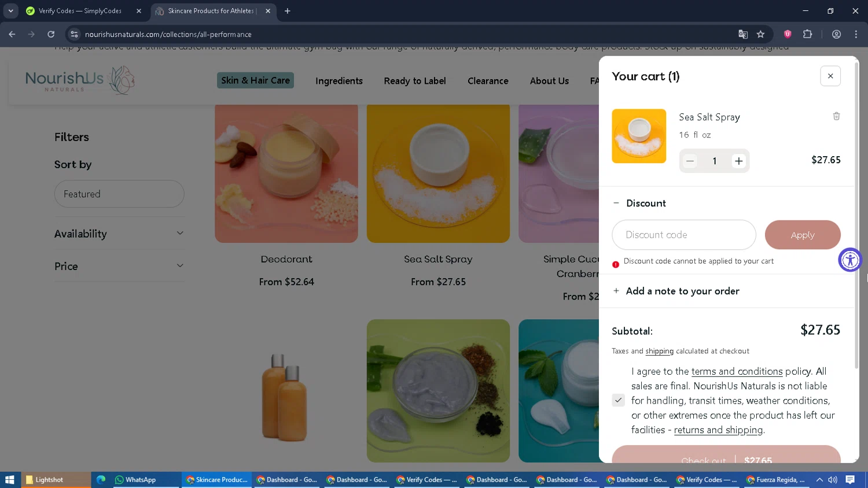Bookmark this page with the star icon
Viewport: 868px width, 488px height.
click(x=760, y=34)
